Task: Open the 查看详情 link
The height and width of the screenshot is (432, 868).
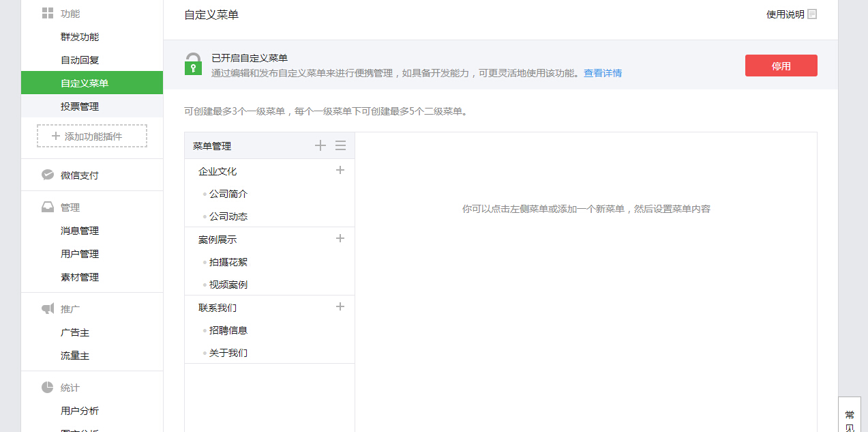Action: (x=603, y=73)
